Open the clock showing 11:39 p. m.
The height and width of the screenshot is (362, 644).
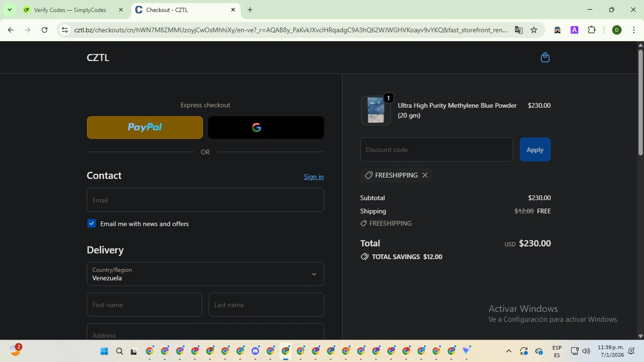[x=611, y=351]
